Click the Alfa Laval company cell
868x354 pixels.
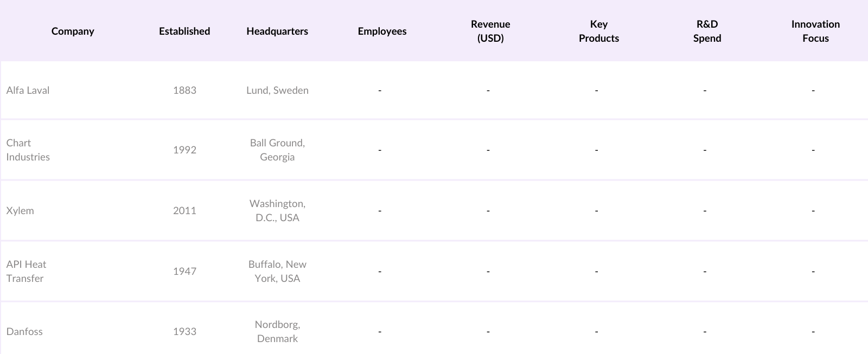[28, 91]
